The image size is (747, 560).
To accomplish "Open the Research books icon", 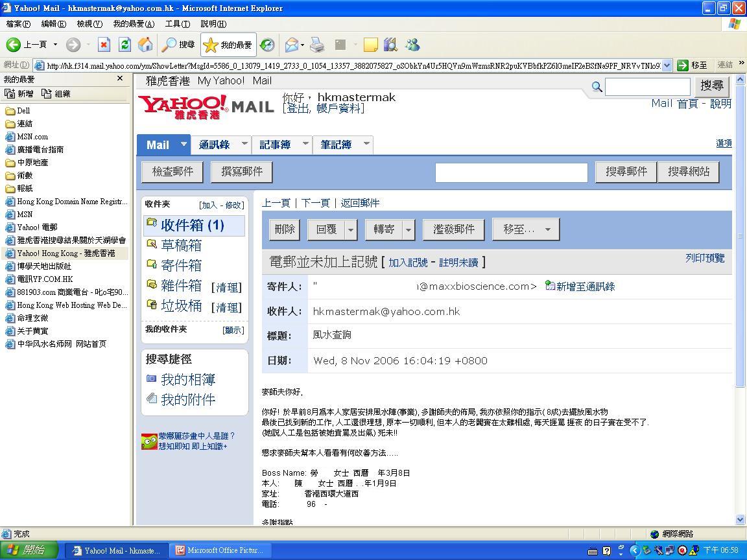I will [390, 45].
